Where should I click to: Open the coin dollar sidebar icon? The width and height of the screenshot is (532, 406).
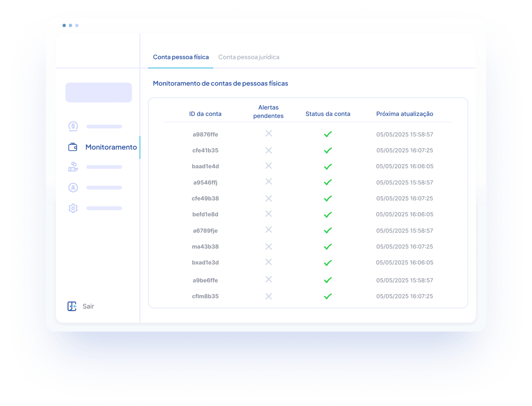[x=73, y=126]
